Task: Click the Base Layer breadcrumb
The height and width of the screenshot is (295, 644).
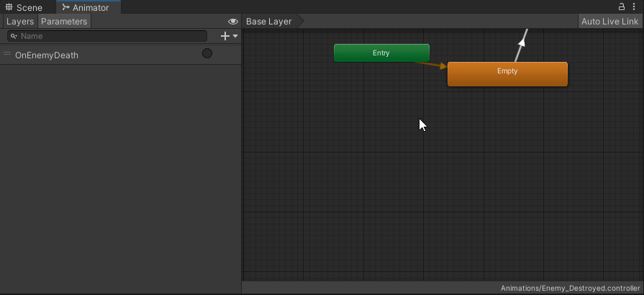Action: (268, 22)
